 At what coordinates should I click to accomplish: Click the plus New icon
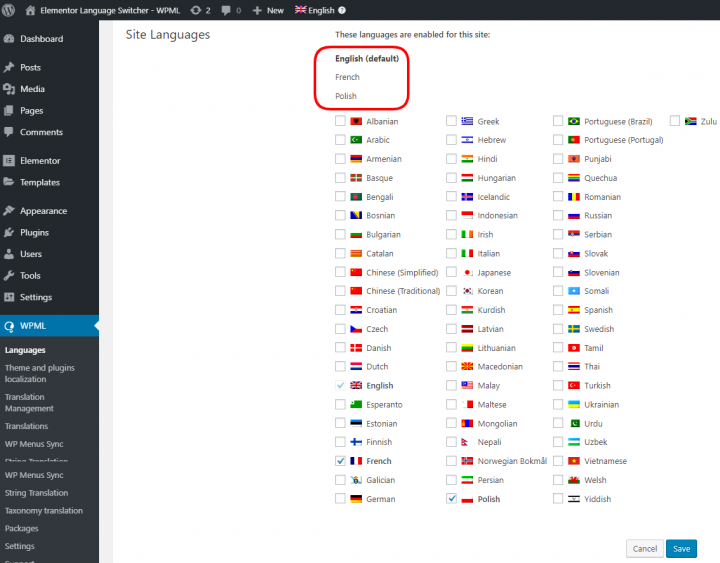click(x=257, y=10)
